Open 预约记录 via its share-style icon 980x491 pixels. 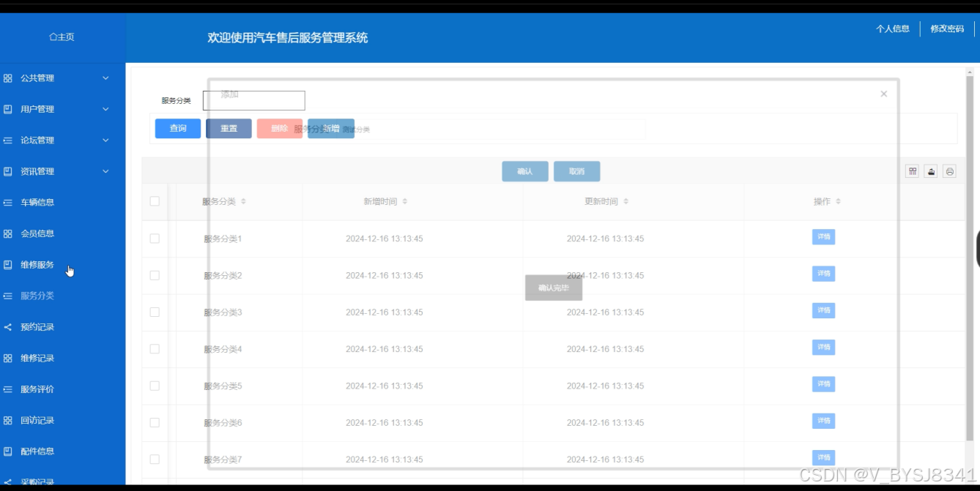(x=8, y=327)
